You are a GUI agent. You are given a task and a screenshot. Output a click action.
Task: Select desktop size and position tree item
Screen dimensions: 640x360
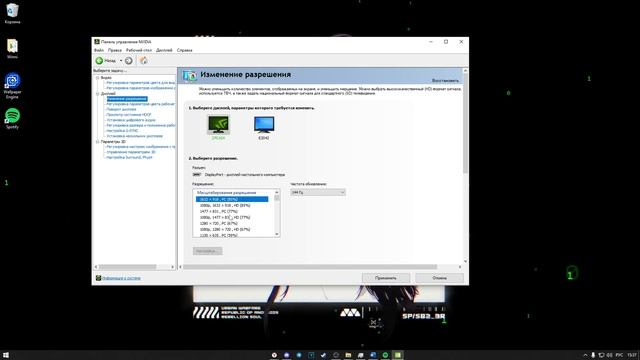[x=141, y=125]
